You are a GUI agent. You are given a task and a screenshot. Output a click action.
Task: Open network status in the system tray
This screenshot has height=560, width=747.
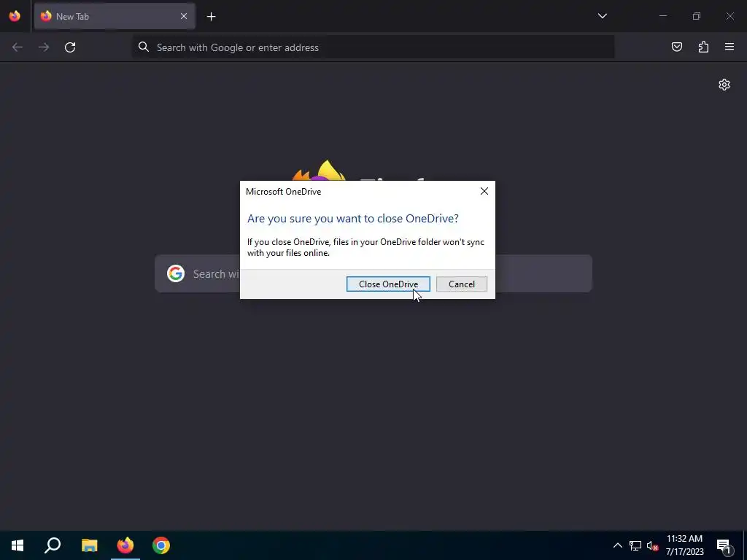coord(635,545)
